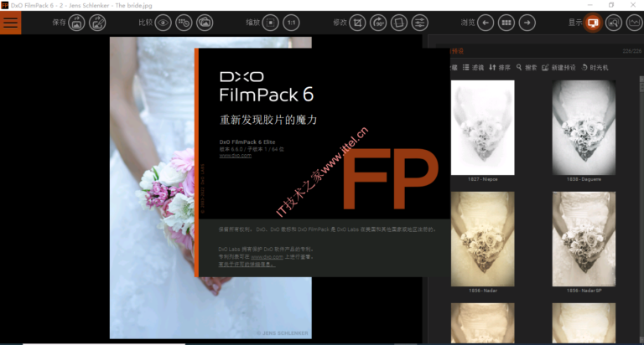Click the 缩放 toolbar label
The width and height of the screenshot is (644, 345).
click(252, 23)
